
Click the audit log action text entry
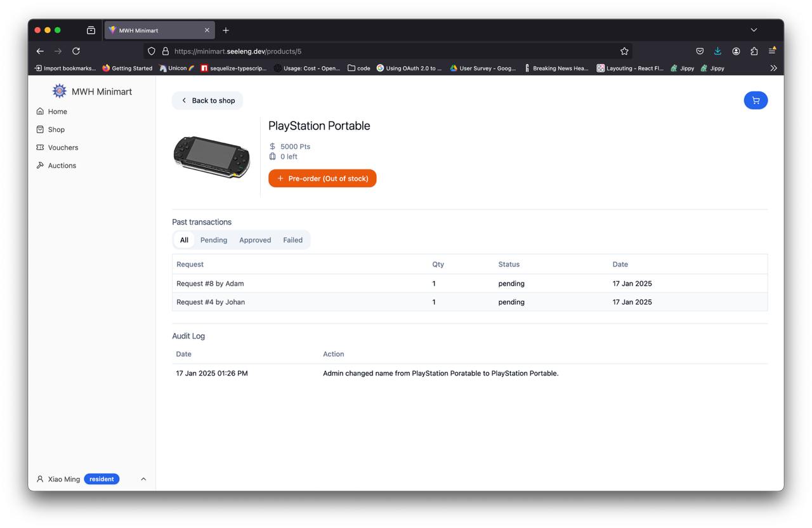click(x=441, y=373)
